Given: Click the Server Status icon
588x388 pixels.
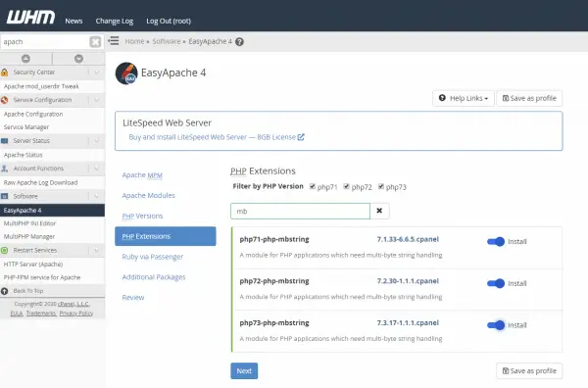Looking at the screenshot, I should tap(5, 141).
